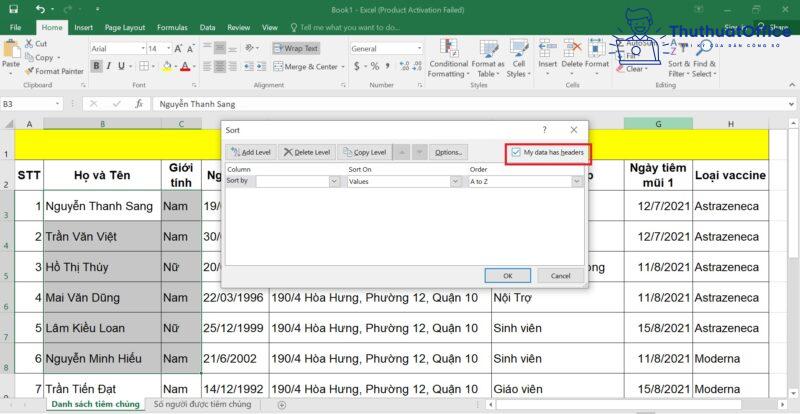Click Delete Level in Sort dialog
Viewport: 800px width, 414px height.
click(307, 152)
